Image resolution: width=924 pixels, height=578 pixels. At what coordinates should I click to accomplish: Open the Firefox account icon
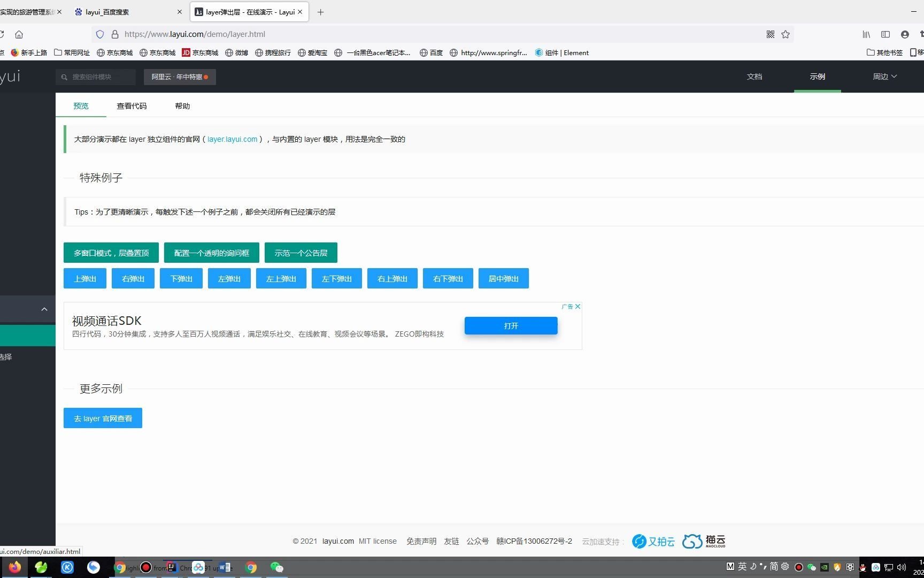(x=905, y=34)
